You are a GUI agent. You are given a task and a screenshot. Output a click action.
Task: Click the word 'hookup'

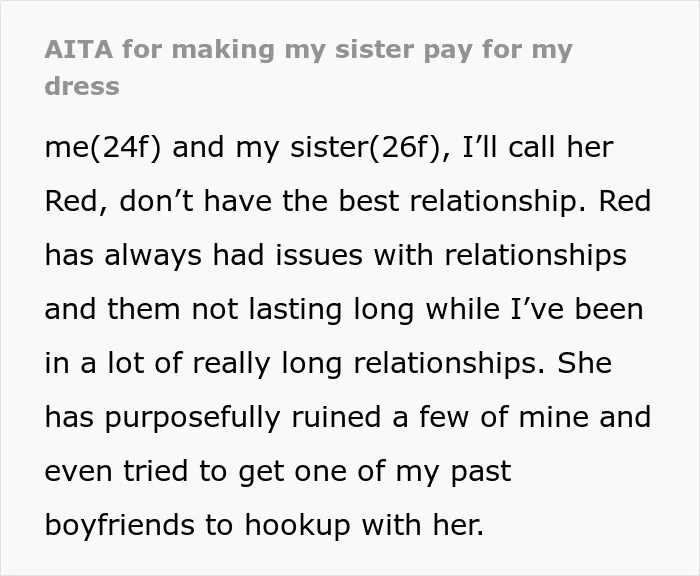coord(297,526)
